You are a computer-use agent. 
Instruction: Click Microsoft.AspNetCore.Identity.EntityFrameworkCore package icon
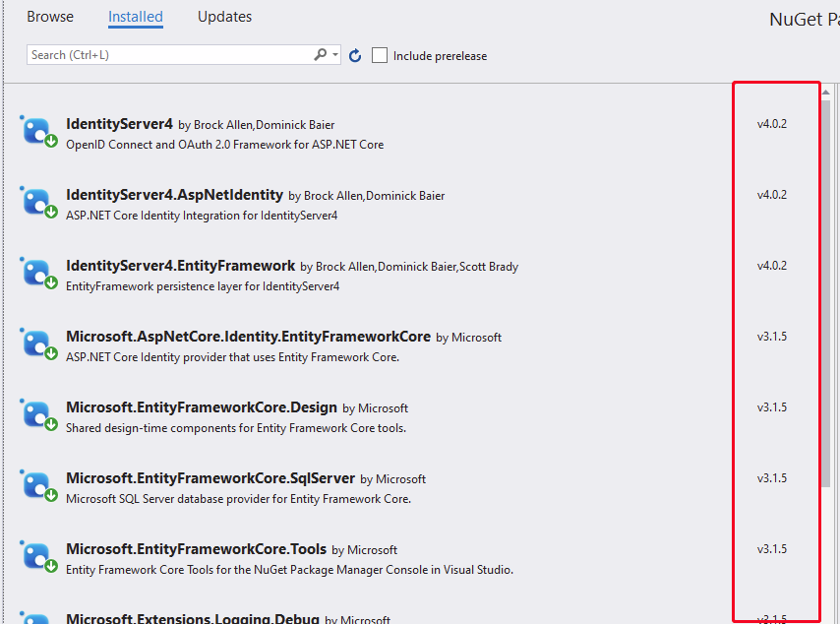tap(38, 343)
